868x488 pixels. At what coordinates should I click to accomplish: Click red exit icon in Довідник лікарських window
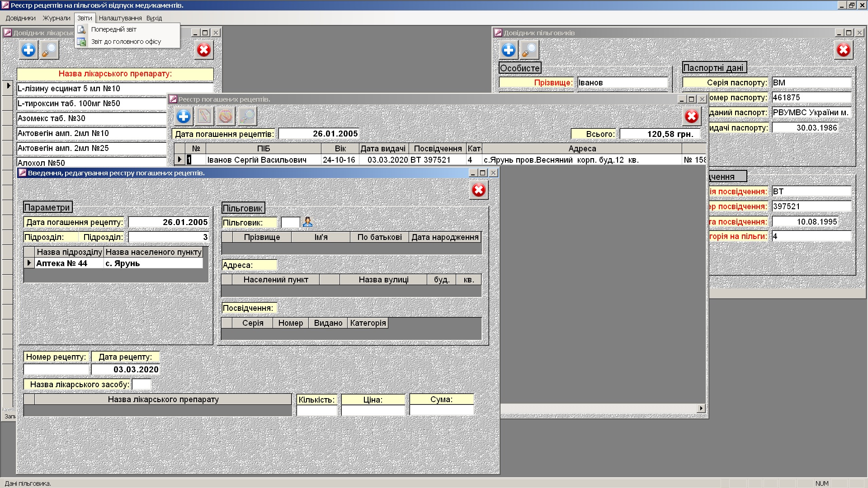tap(204, 50)
